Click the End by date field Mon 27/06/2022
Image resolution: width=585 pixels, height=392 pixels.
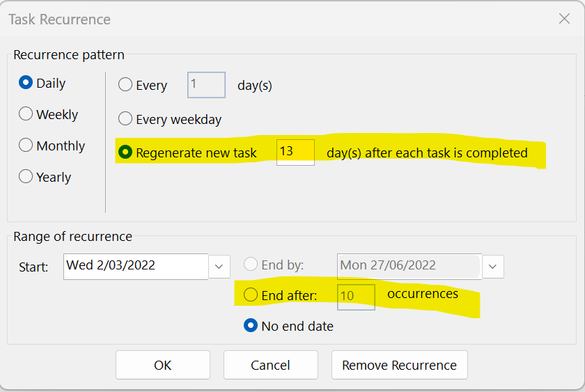click(x=409, y=266)
